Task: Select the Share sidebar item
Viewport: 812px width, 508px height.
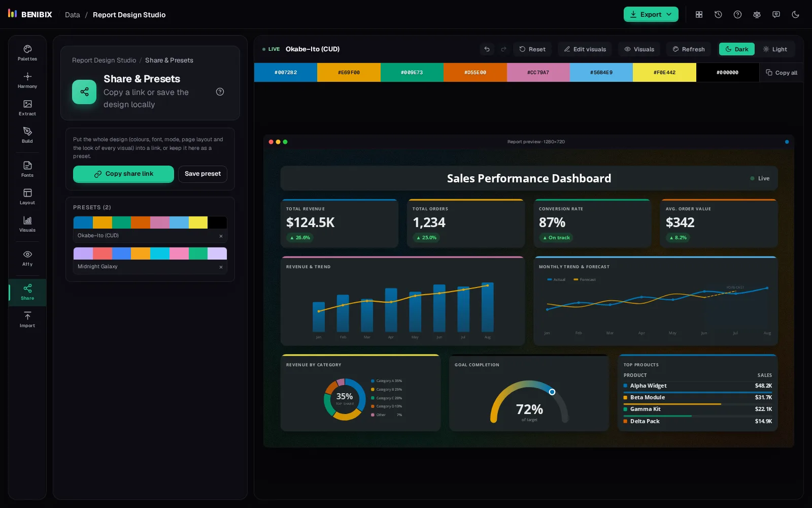Action: (x=27, y=292)
